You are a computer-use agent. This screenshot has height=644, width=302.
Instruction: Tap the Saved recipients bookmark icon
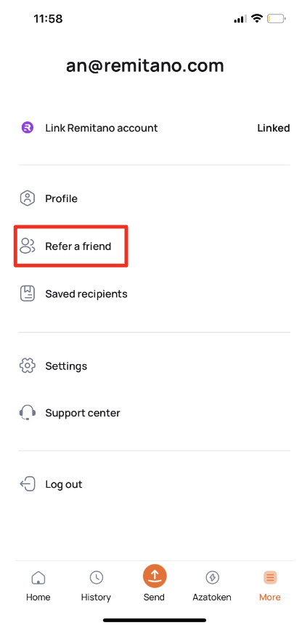click(x=28, y=294)
